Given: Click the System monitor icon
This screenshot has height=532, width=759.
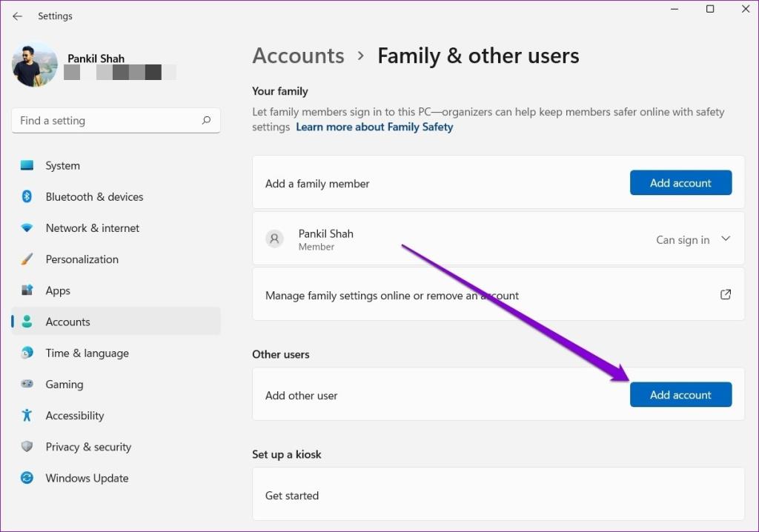Looking at the screenshot, I should [27, 166].
